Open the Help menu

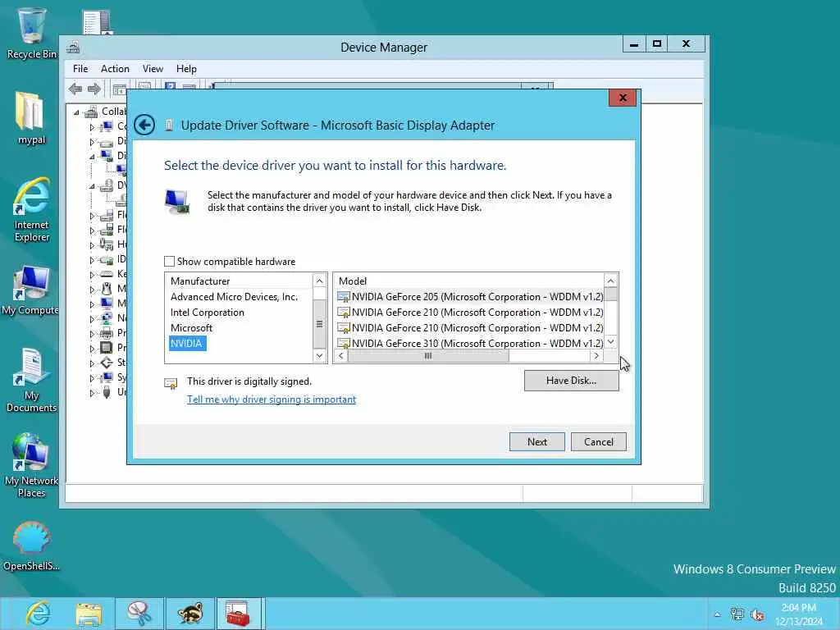click(x=186, y=69)
